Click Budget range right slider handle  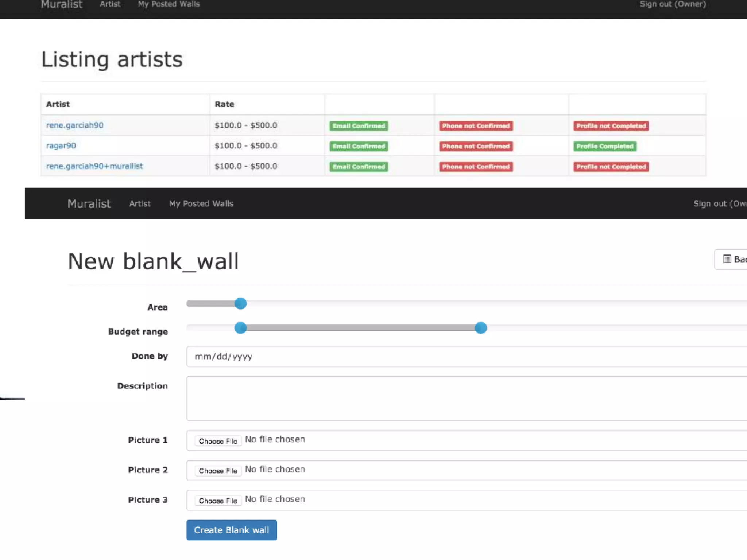tap(481, 328)
